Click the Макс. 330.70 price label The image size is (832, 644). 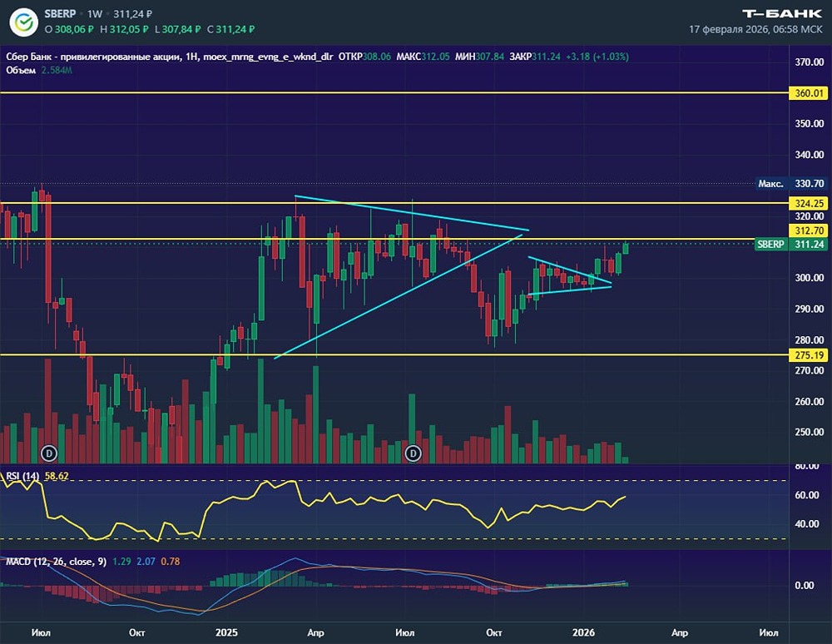(x=790, y=184)
